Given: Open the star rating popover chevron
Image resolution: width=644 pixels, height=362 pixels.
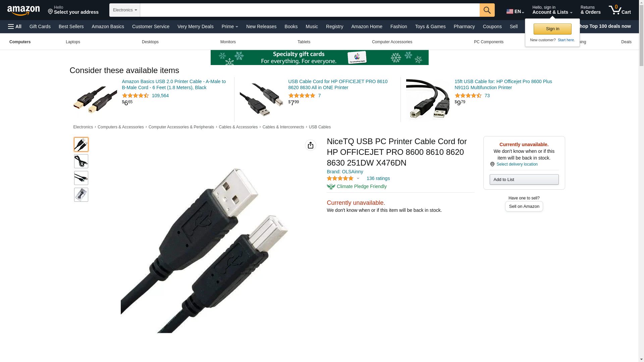Looking at the screenshot, I should 358,179.
